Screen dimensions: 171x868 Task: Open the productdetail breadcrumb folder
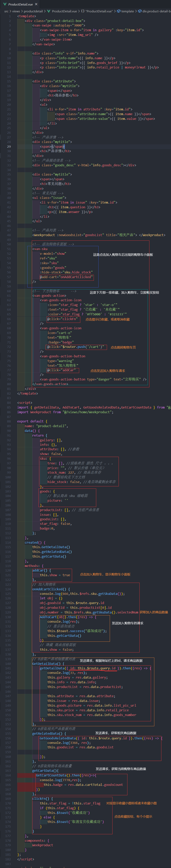click(33, 11)
